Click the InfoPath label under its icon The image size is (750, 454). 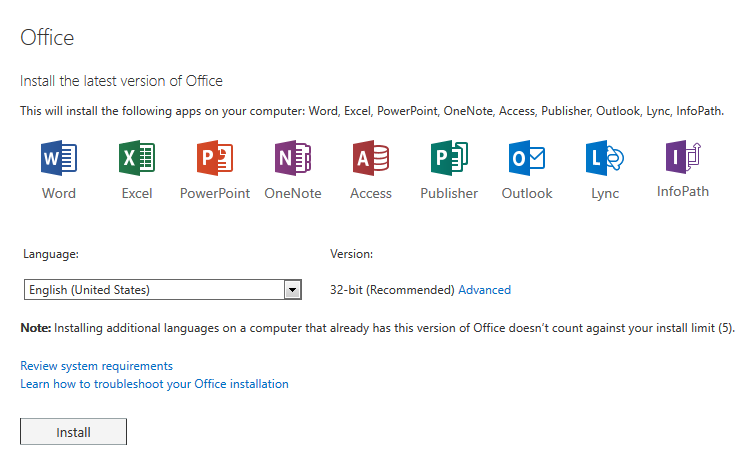click(x=683, y=191)
